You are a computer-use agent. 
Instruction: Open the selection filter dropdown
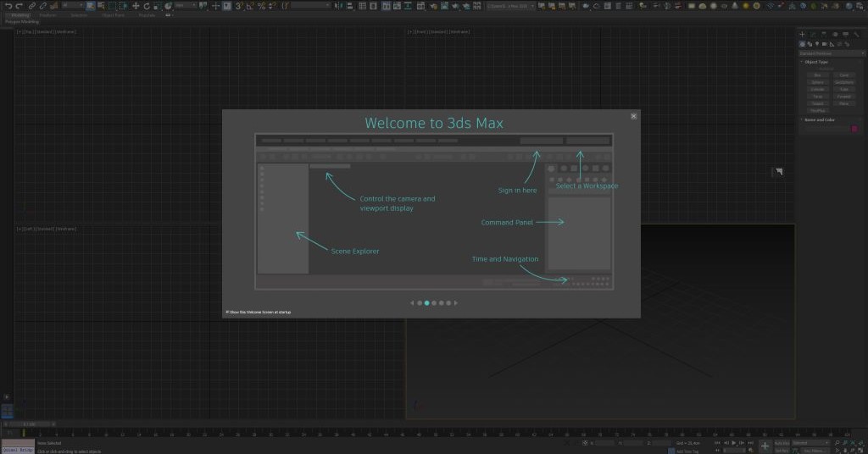click(x=73, y=6)
